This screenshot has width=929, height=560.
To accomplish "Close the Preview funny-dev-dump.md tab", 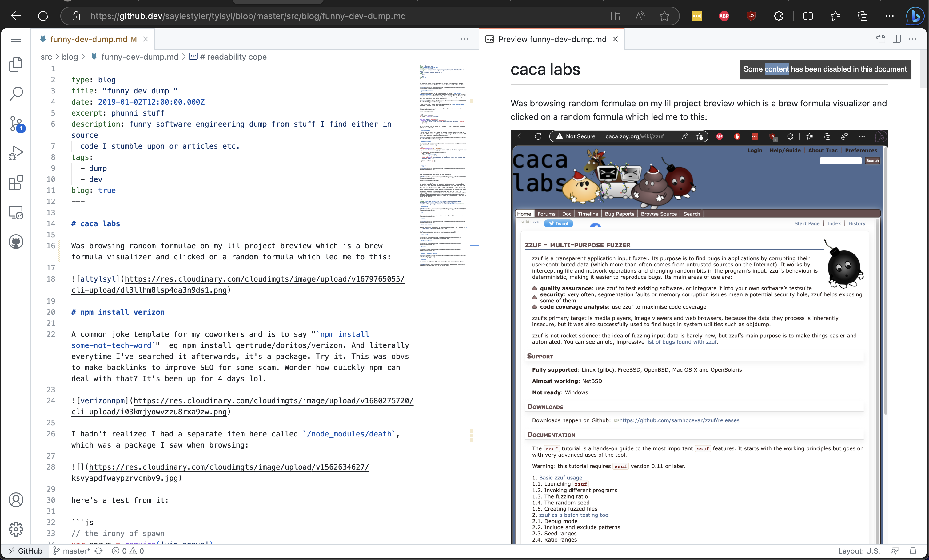I will tap(615, 39).
